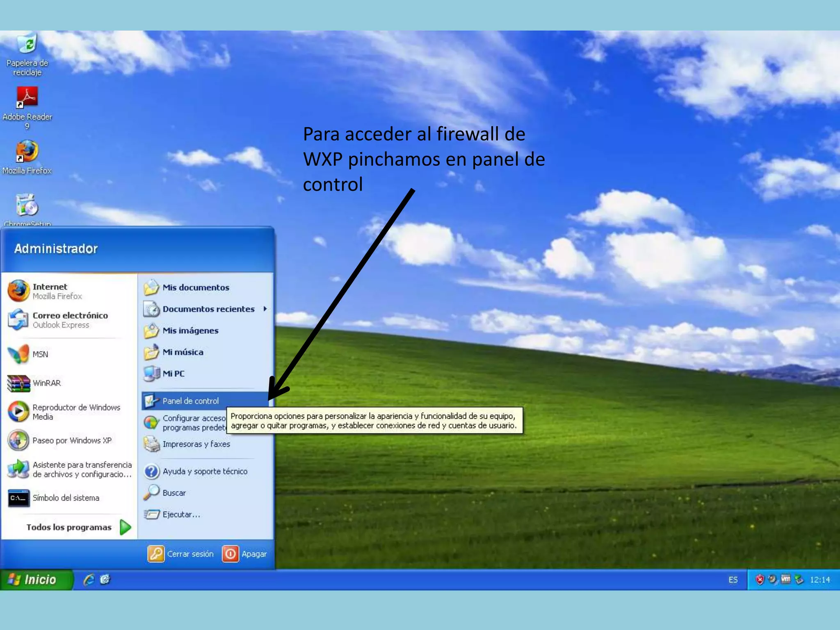Open Configurar acceso y programas predeterminados

pyautogui.click(x=185, y=423)
